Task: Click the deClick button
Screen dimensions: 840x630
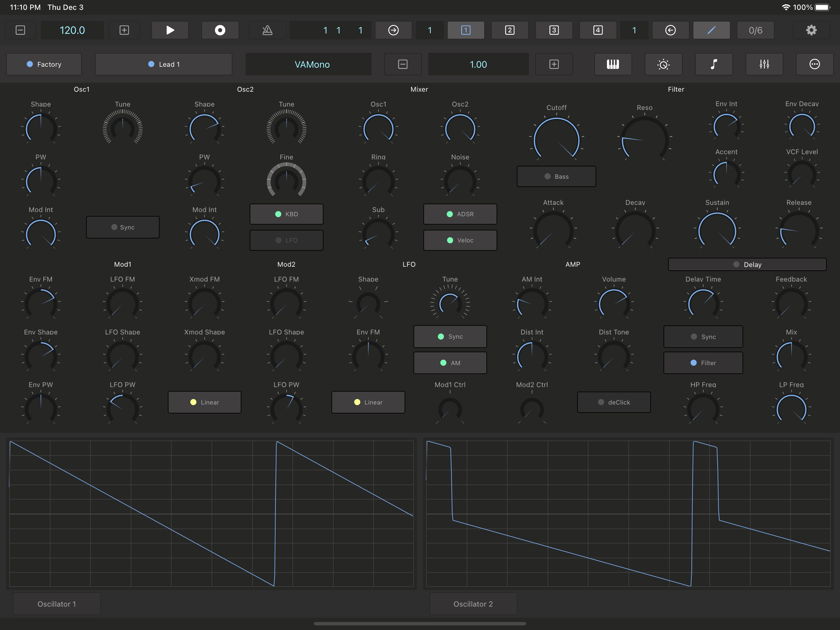Action: click(614, 402)
